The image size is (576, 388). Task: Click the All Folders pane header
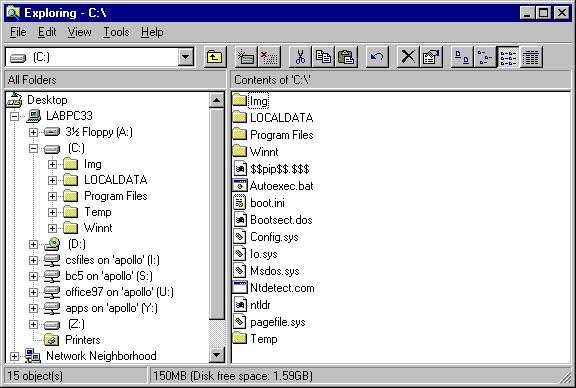click(x=115, y=80)
